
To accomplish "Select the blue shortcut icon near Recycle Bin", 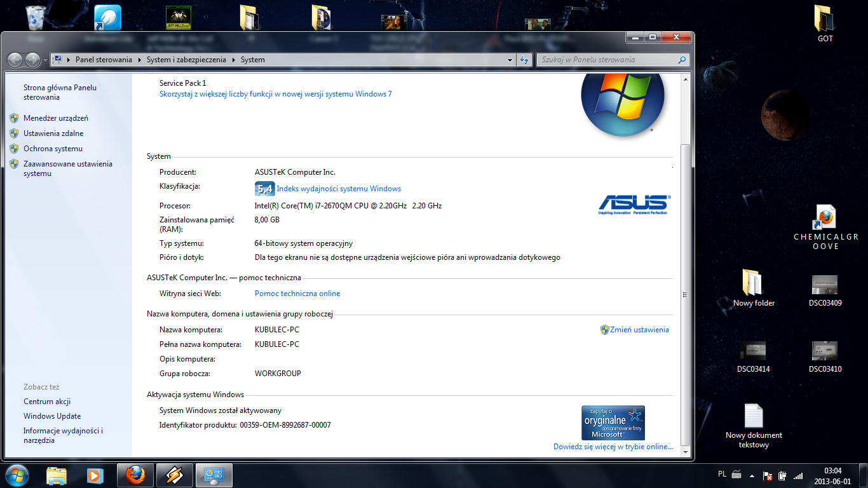I will (107, 17).
